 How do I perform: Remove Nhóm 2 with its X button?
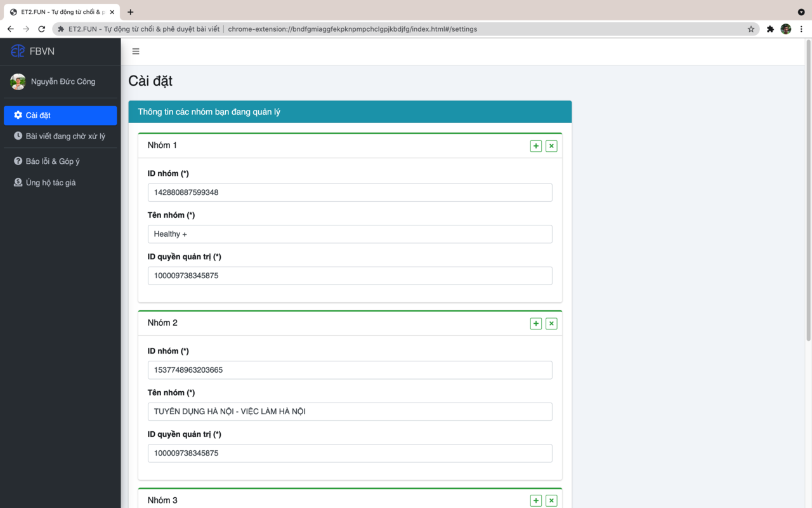[x=551, y=324]
